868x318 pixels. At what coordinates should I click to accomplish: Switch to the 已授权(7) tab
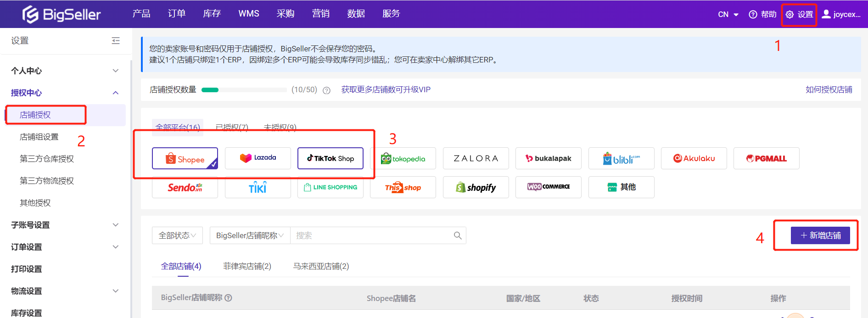232,127
